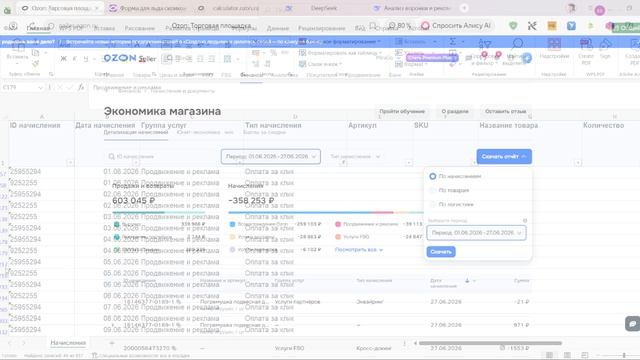This screenshot has width=640, height=360.
Task: Click the Вознаграждение Ozon blue legend swatch
Action: click(x=232, y=224)
